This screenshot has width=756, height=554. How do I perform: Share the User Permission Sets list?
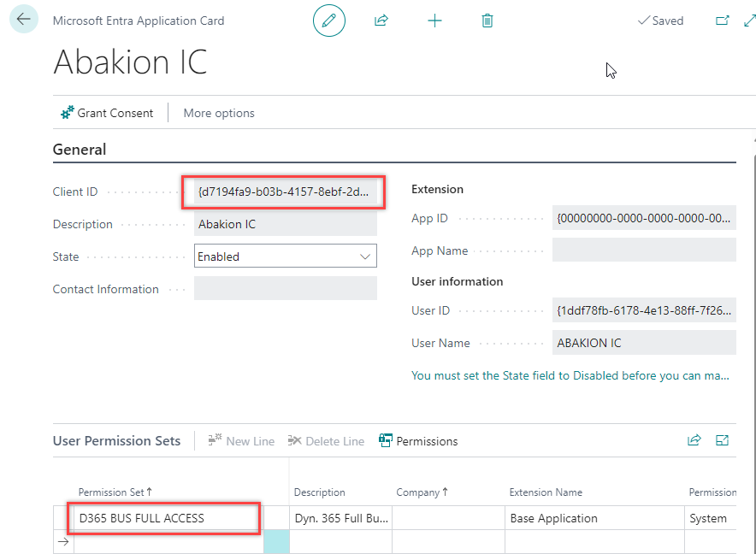pyautogui.click(x=694, y=439)
